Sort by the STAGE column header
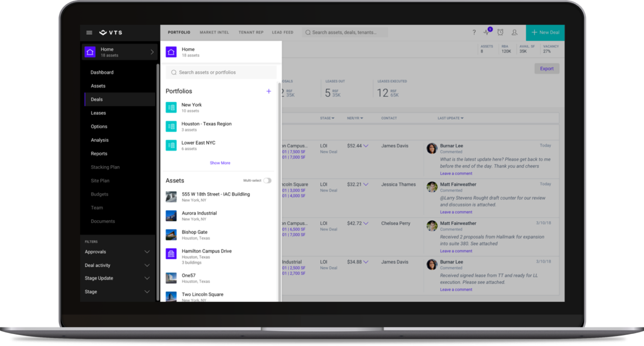Screen dimensions: 644x346 (327, 118)
